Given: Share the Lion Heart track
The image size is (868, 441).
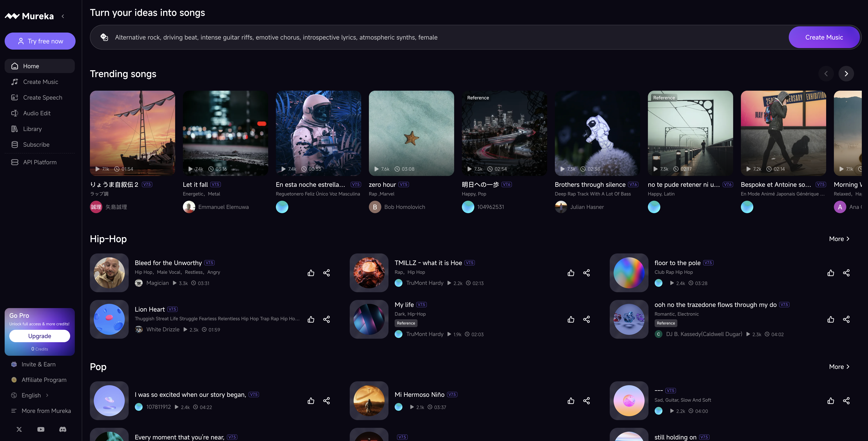Looking at the screenshot, I should [326, 319].
